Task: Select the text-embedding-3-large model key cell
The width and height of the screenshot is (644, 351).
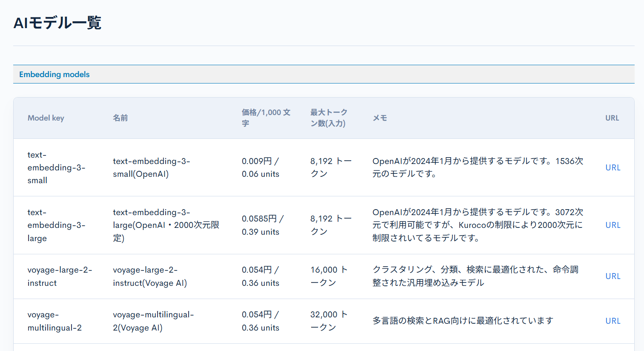Action: coord(56,225)
